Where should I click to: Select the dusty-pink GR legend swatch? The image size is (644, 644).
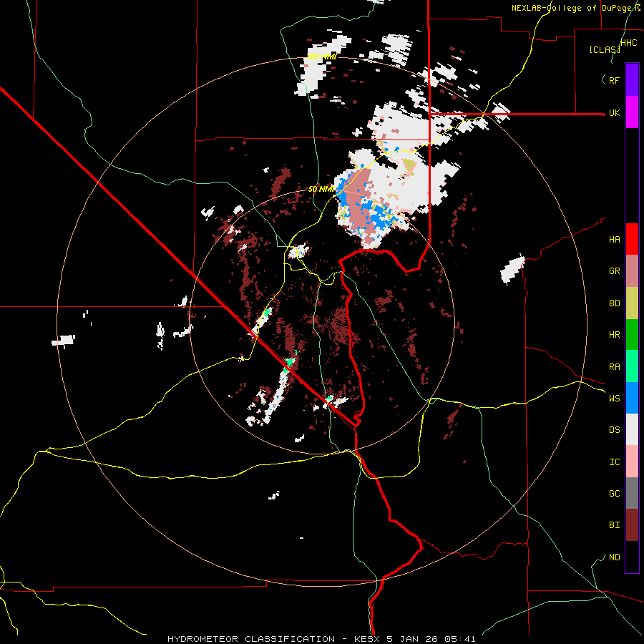click(632, 271)
